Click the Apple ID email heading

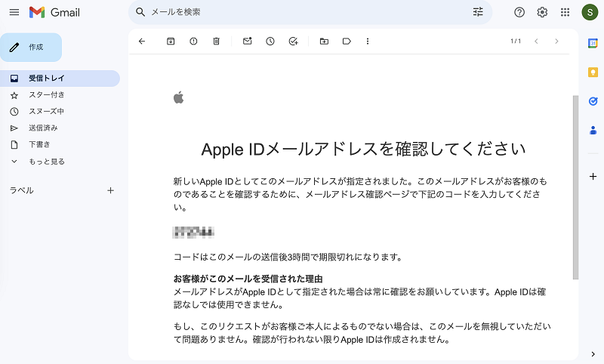pyautogui.click(x=363, y=150)
